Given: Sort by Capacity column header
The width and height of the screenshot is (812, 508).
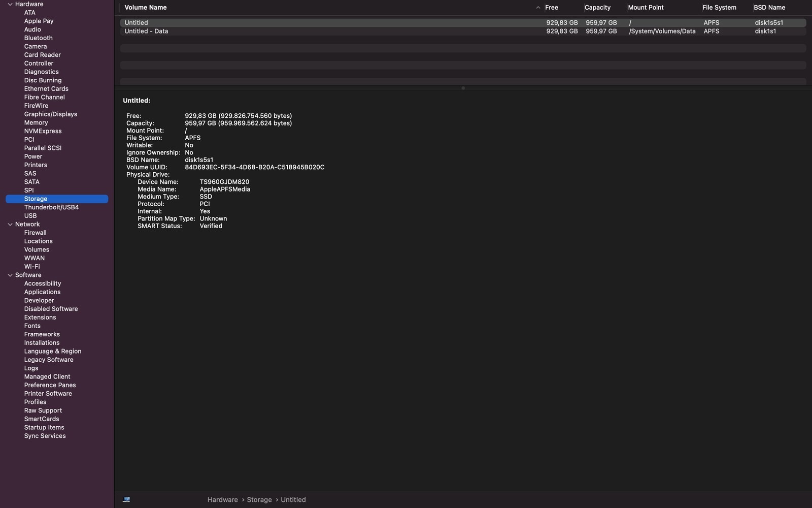Looking at the screenshot, I should (x=597, y=8).
